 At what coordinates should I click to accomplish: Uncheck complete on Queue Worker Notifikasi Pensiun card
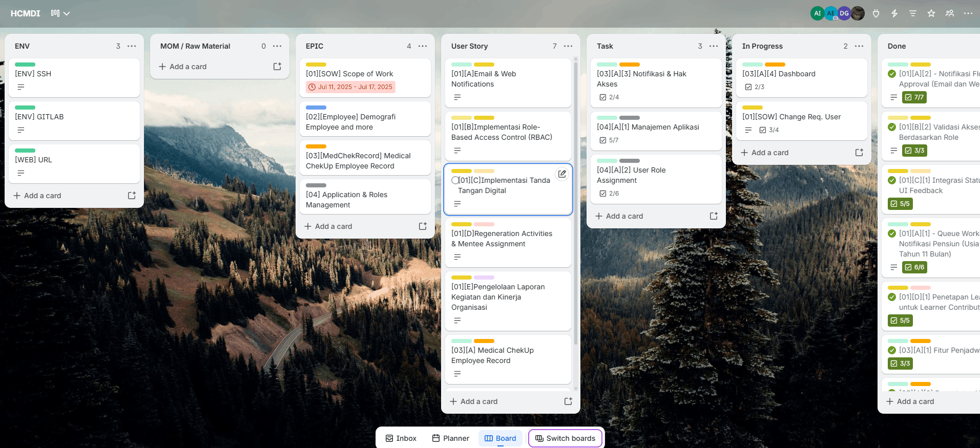click(892, 233)
